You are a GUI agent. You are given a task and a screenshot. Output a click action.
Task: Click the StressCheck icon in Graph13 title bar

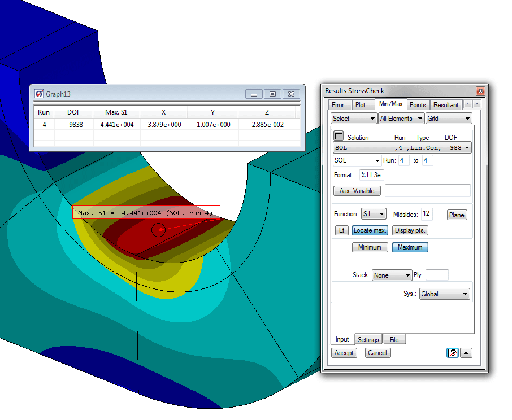[39, 94]
